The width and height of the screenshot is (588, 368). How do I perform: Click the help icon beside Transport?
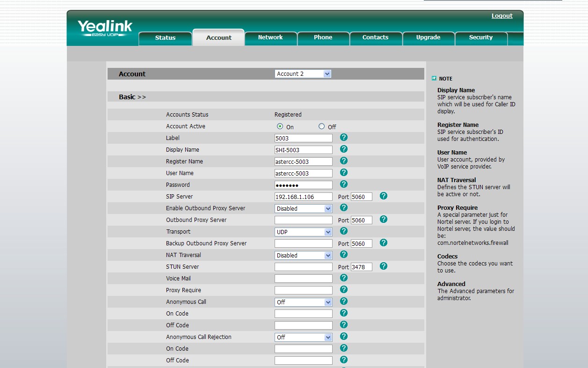tap(343, 231)
